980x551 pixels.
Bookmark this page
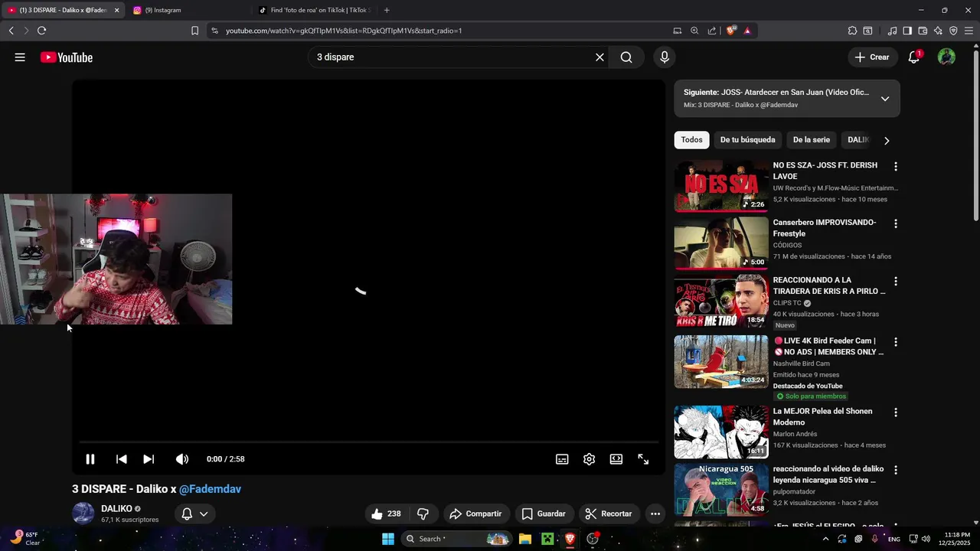pyautogui.click(x=194, y=31)
